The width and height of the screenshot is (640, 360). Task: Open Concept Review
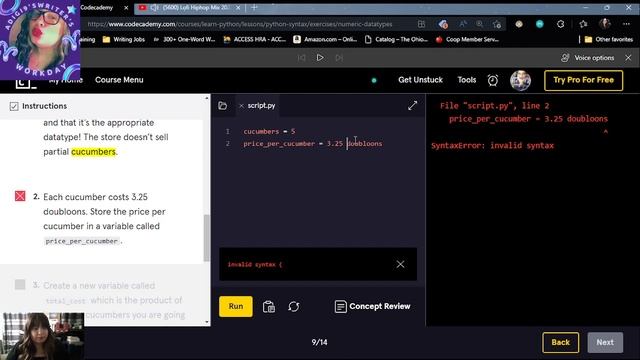(372, 307)
